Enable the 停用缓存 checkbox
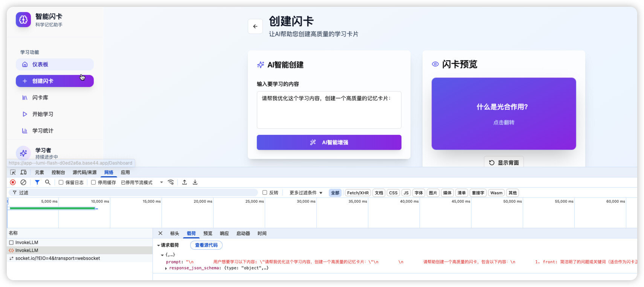 pyautogui.click(x=93, y=182)
